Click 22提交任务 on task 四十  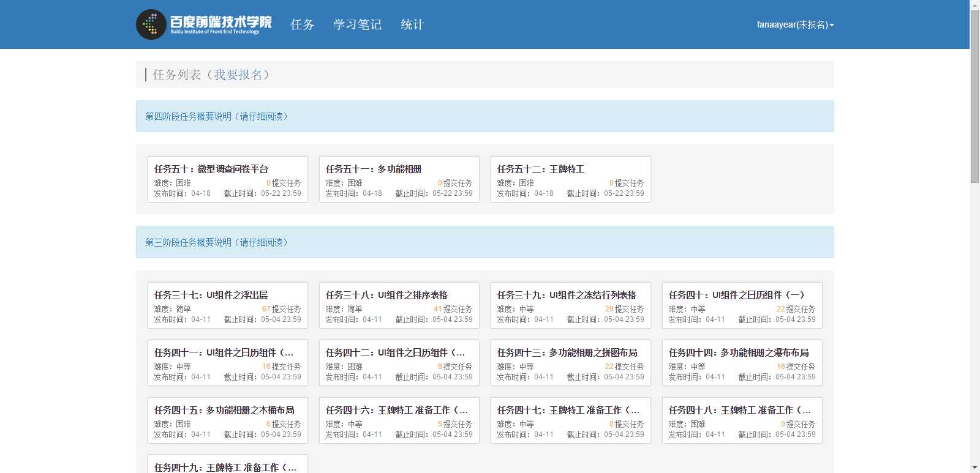(796, 309)
